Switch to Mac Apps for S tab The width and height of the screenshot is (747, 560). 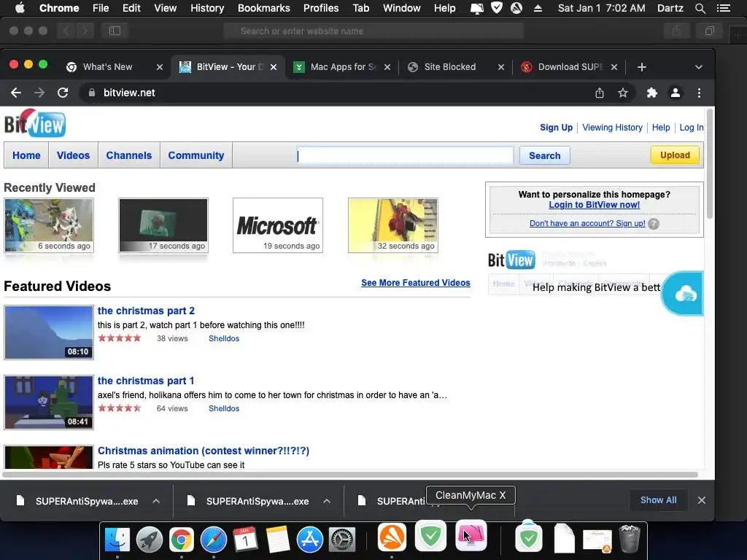(341, 67)
